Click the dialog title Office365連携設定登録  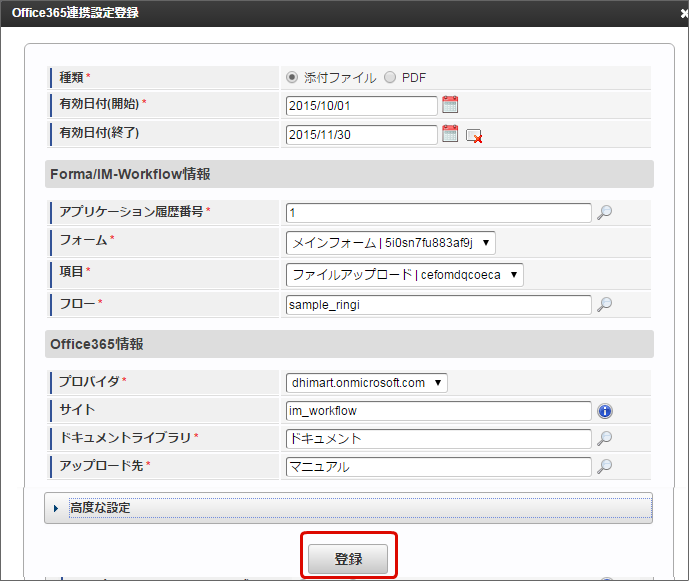tap(75, 13)
